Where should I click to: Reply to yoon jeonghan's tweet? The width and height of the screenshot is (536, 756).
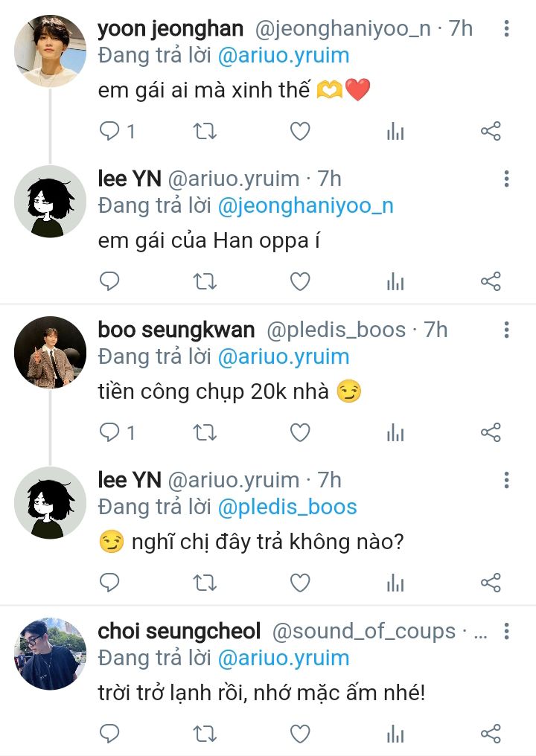[110, 132]
